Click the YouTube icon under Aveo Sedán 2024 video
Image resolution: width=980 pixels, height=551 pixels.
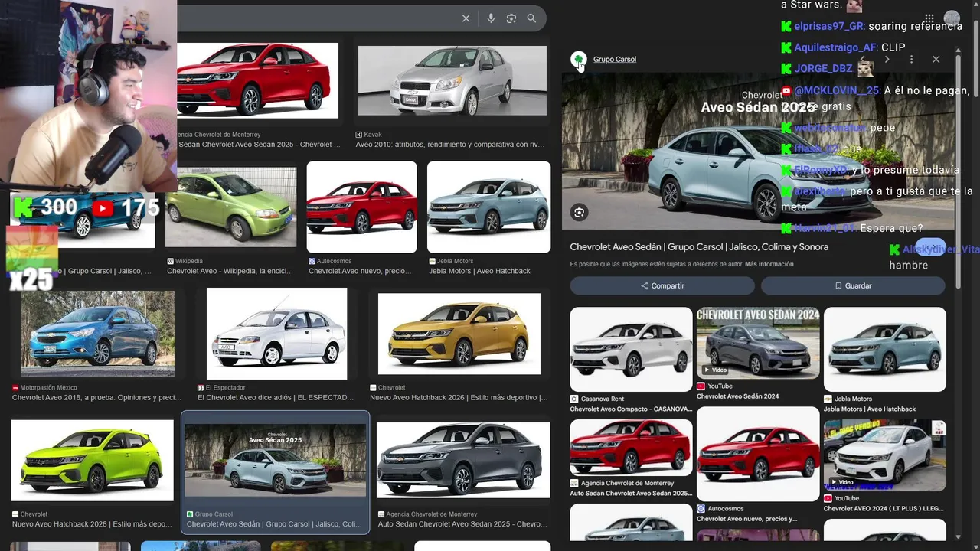click(x=701, y=386)
